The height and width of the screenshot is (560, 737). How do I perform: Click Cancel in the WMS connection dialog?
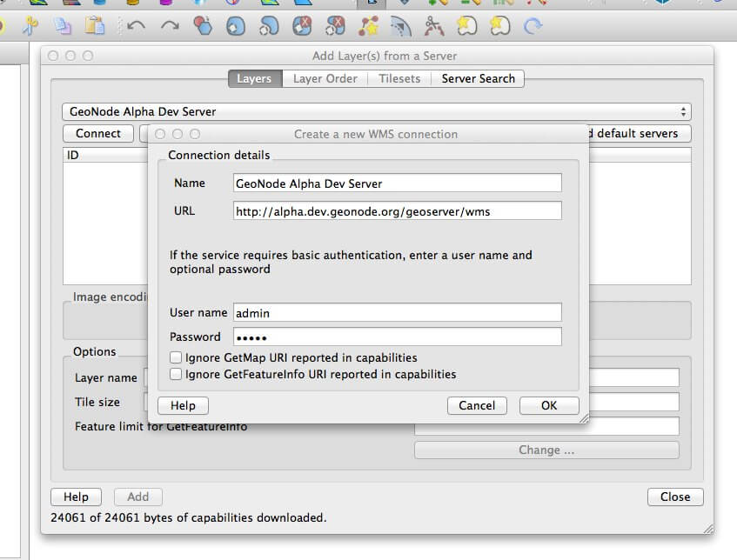477,405
